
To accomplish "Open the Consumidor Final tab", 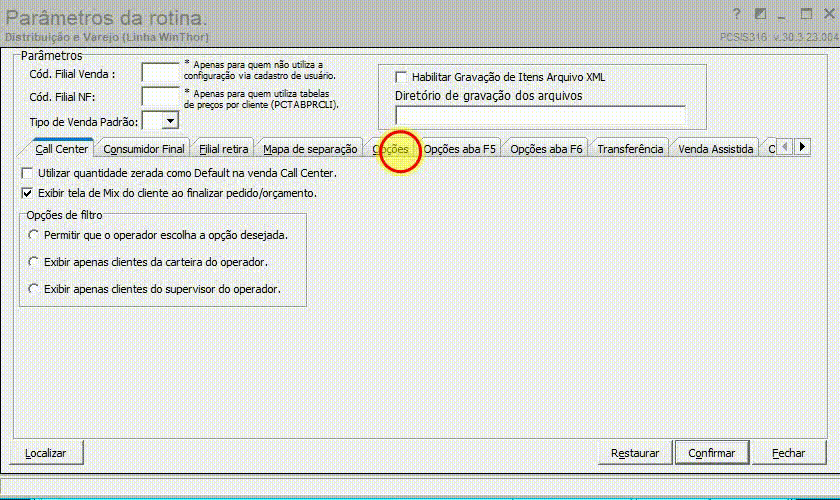I will tap(144, 149).
